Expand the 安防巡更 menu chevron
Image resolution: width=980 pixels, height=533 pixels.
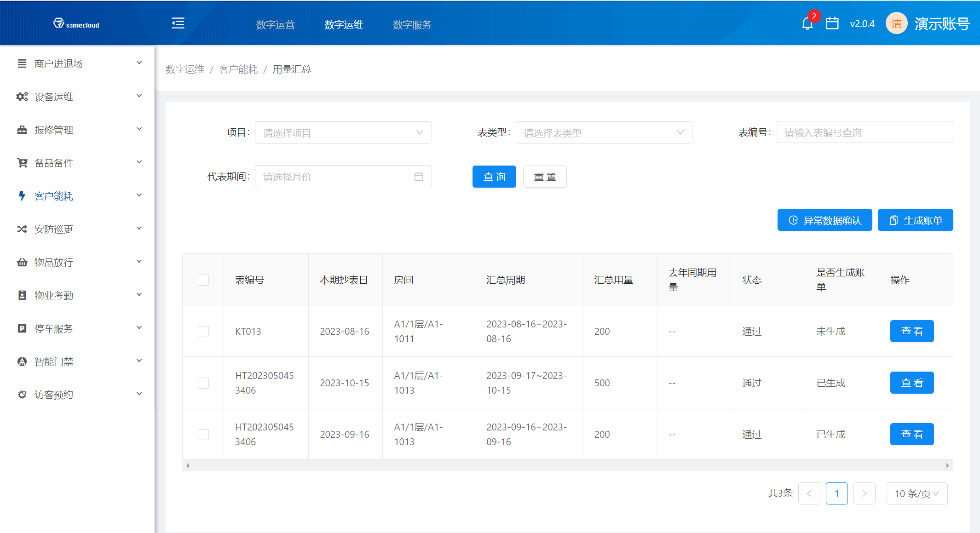139,229
